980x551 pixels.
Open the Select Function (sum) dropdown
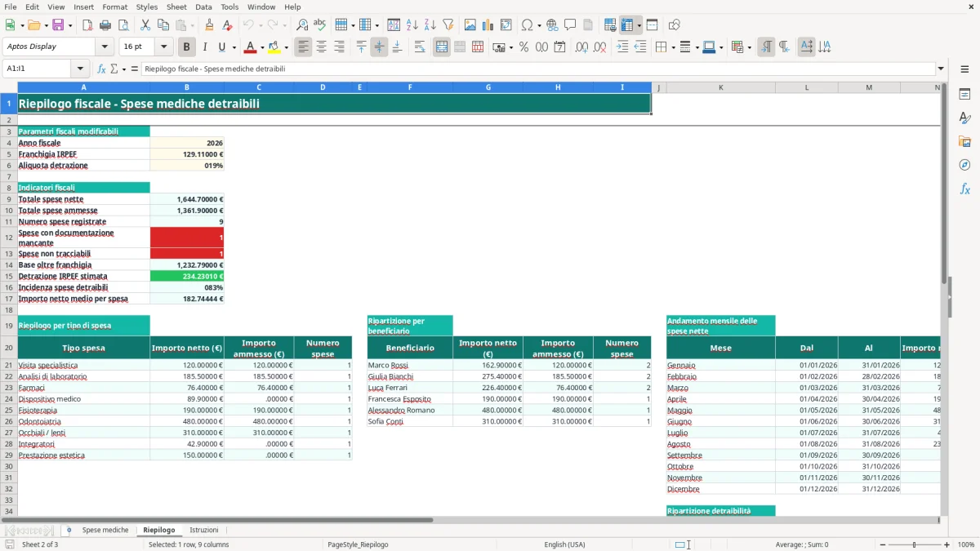[x=123, y=69]
